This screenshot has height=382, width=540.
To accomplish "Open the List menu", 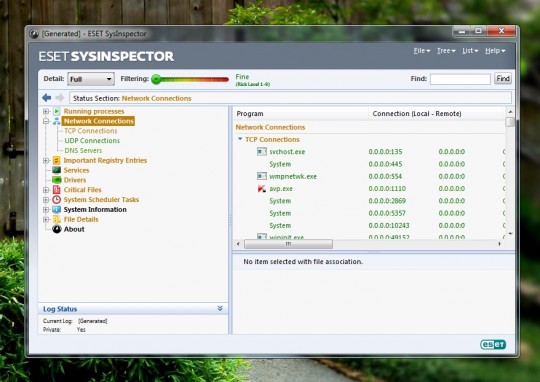I will pos(470,51).
